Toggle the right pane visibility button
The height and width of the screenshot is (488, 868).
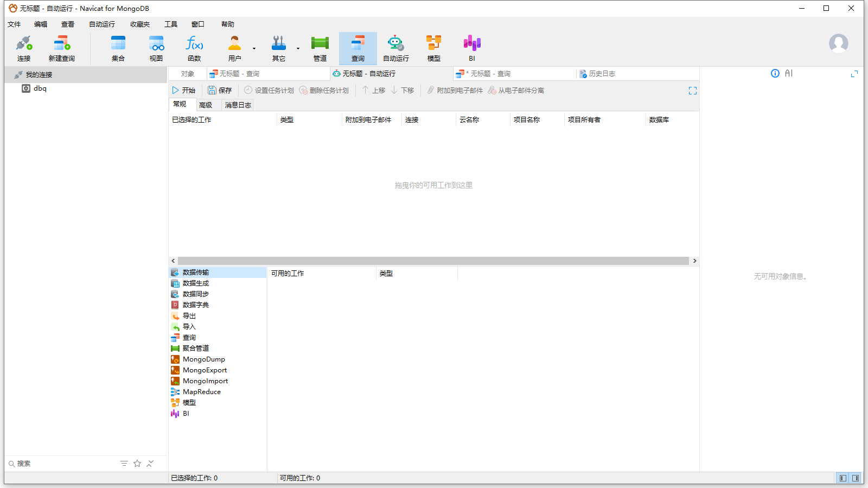[856, 478]
